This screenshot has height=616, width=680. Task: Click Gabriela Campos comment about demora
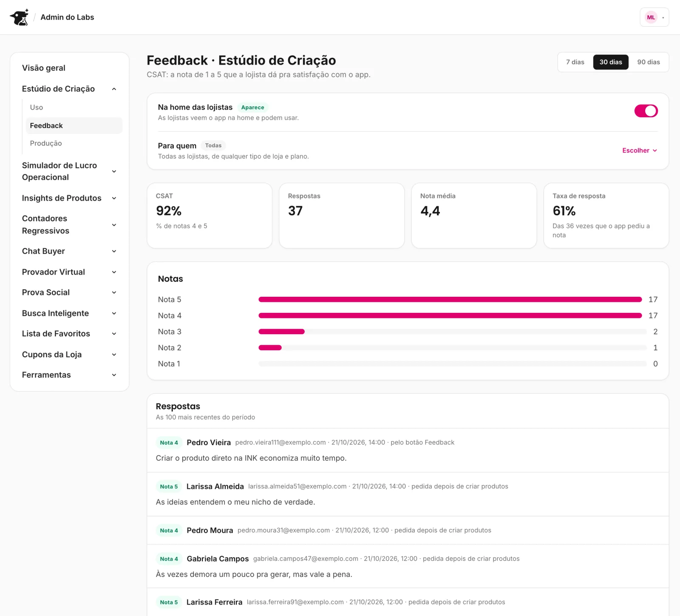tap(254, 574)
